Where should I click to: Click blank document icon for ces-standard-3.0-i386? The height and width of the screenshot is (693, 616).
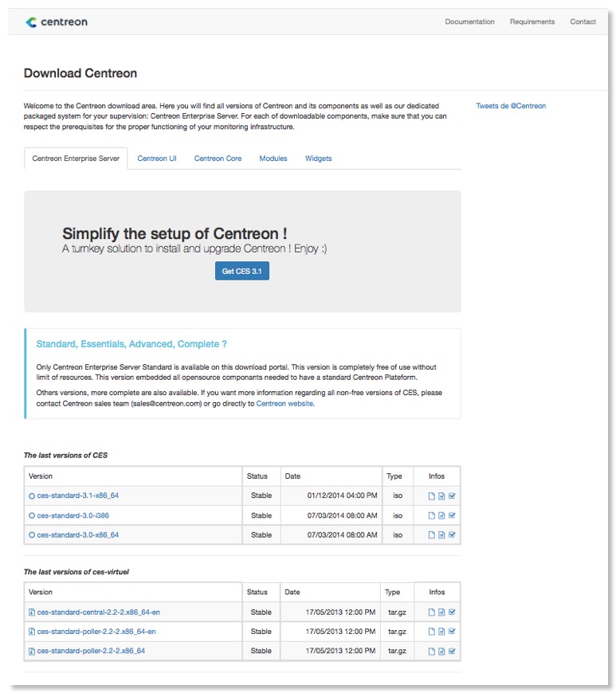coord(432,516)
